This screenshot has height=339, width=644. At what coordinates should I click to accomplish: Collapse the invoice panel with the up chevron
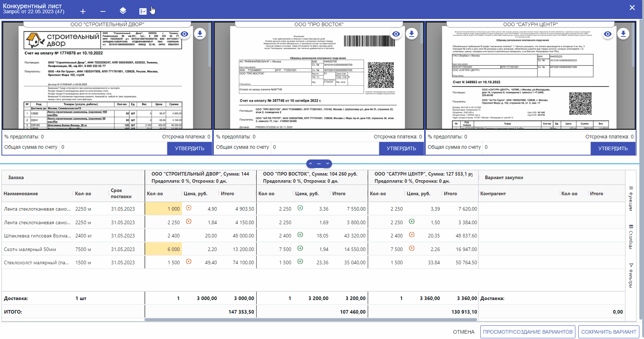pos(311,164)
